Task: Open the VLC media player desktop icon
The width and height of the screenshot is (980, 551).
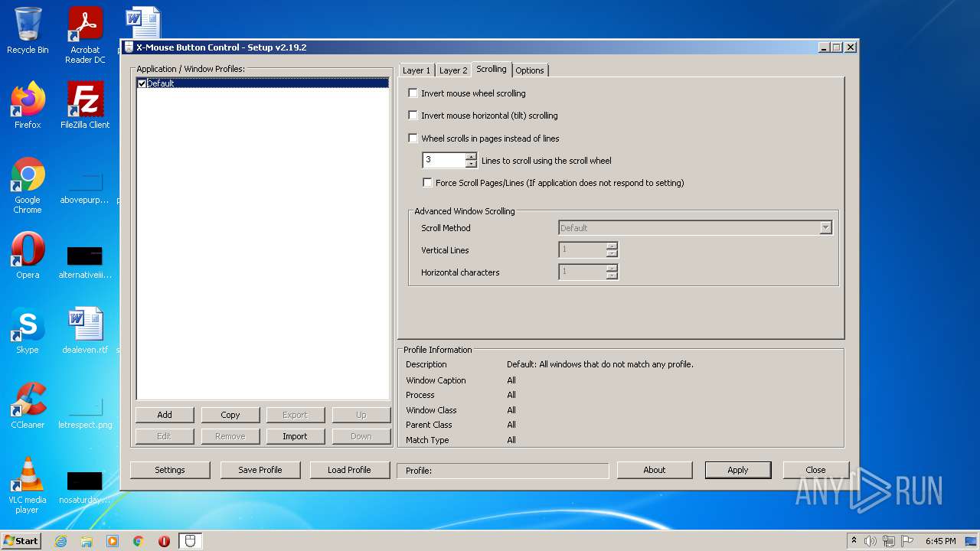Action: 28,485
